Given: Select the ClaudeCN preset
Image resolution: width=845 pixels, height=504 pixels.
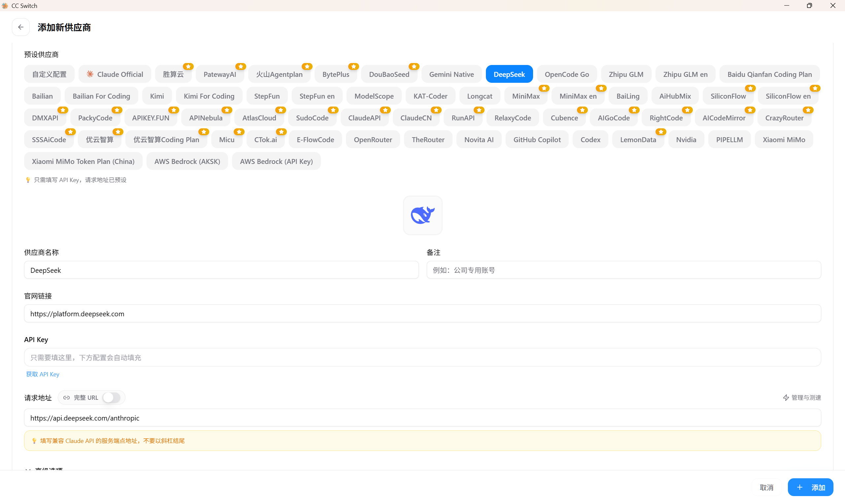Looking at the screenshot, I should click(416, 117).
